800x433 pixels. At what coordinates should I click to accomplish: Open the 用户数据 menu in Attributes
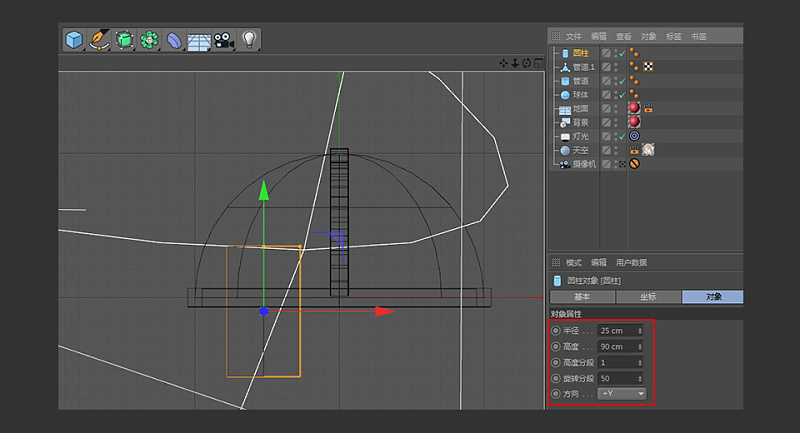pyautogui.click(x=631, y=262)
